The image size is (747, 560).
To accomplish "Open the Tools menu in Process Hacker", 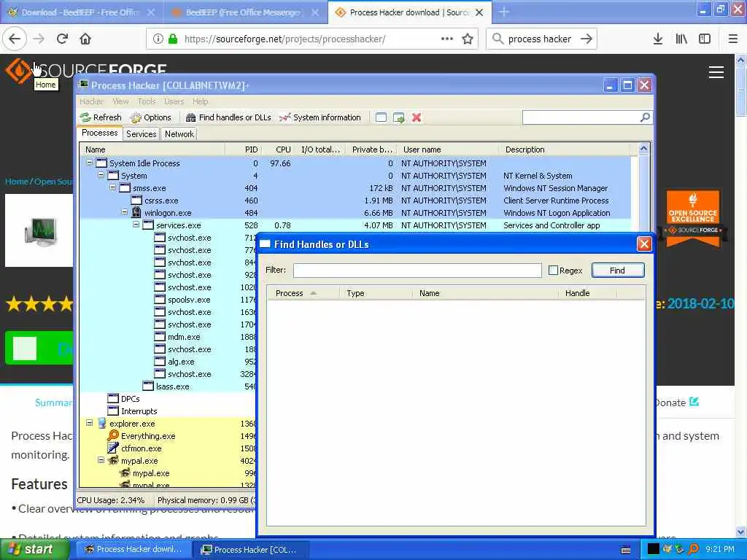I will [x=147, y=101].
